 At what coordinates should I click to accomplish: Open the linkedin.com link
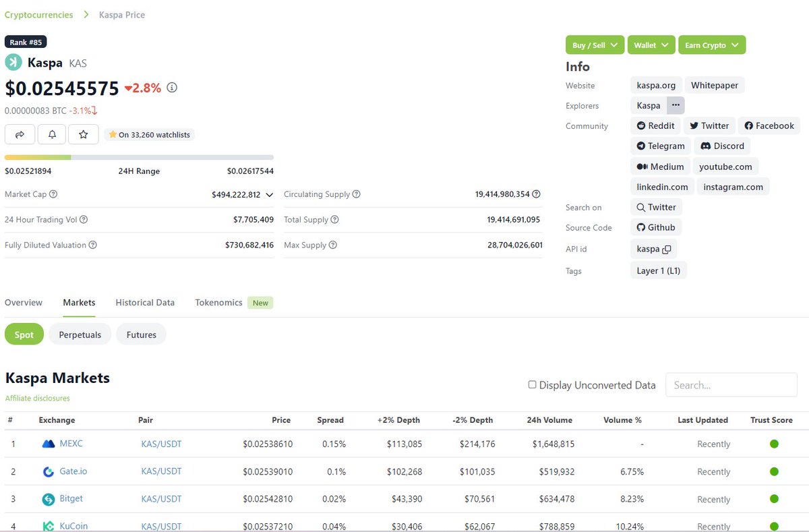point(663,187)
